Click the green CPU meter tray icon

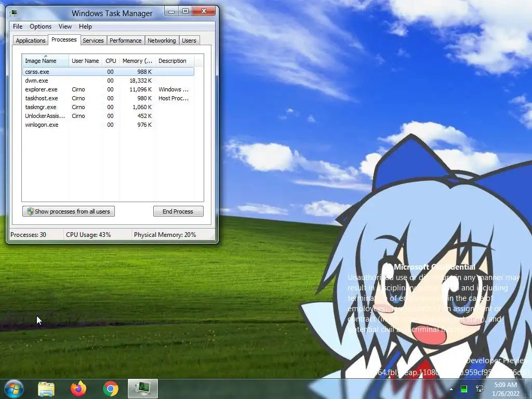pyautogui.click(x=464, y=389)
